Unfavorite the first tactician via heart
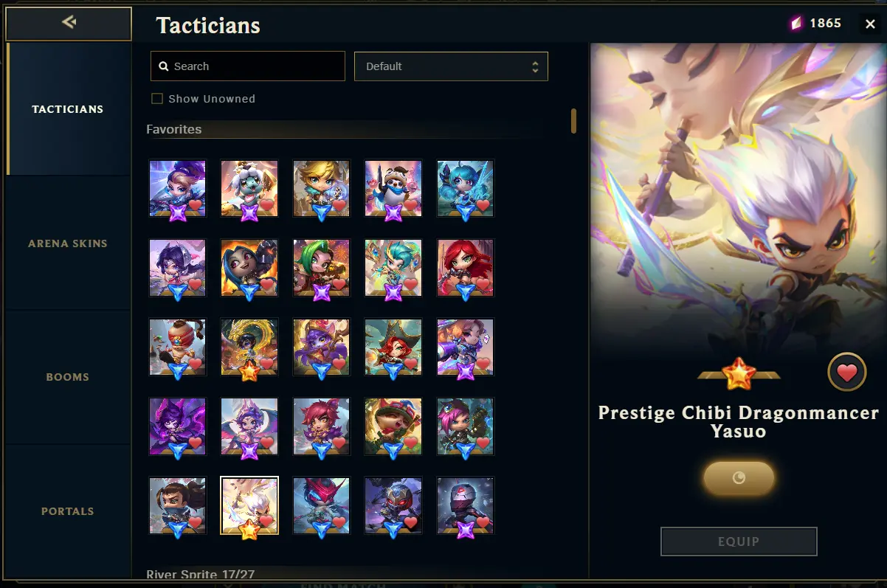 (x=196, y=205)
